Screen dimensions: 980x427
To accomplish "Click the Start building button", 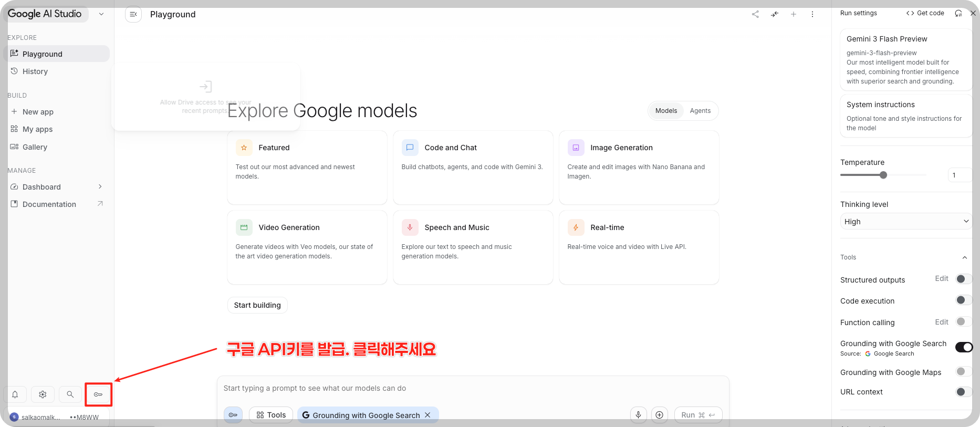I will pyautogui.click(x=257, y=305).
